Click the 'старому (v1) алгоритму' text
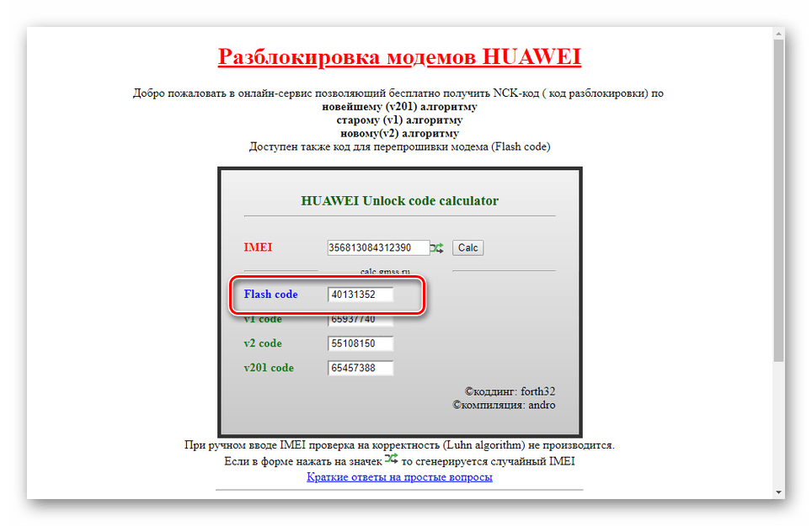This screenshot has height=526, width=812. pos(399,120)
